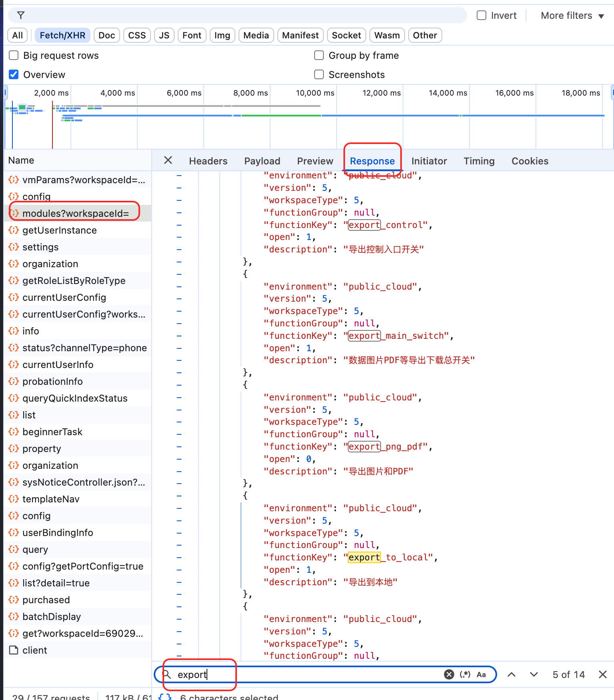This screenshot has height=700, width=614.
Task: Go to previous search match
Action: pyautogui.click(x=511, y=674)
